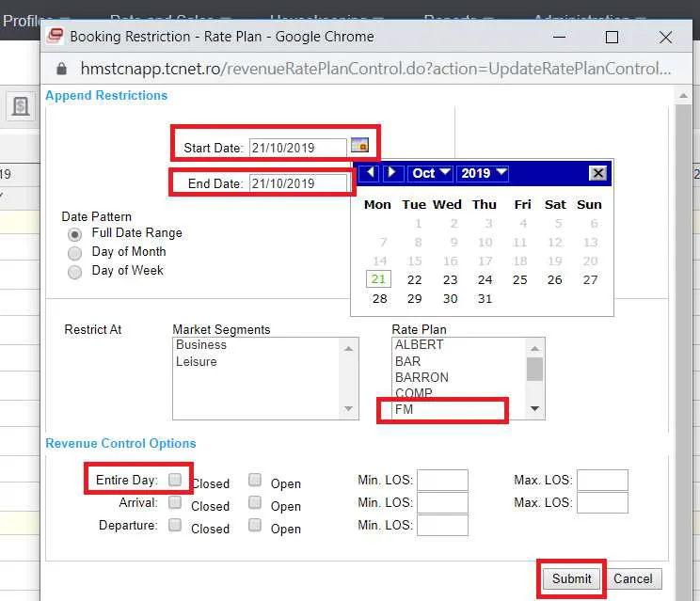Click the URL in address bar
The height and width of the screenshot is (601, 700).
[x=375, y=69]
